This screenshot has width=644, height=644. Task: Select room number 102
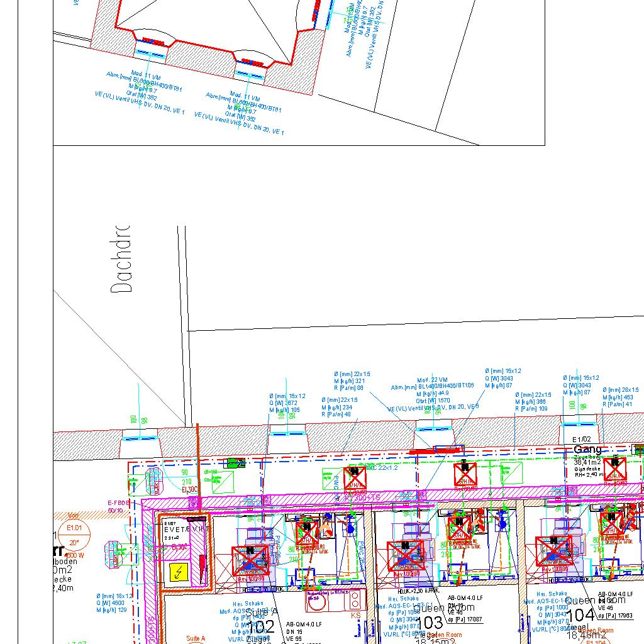click(x=261, y=627)
